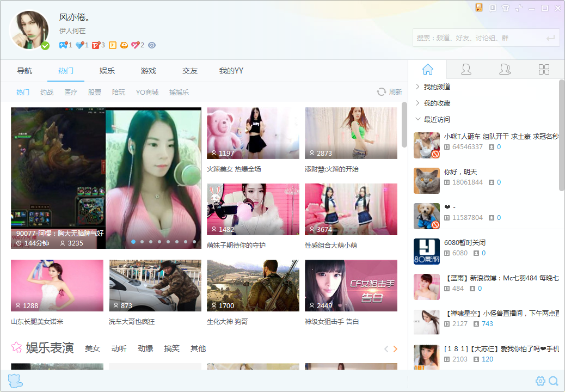This screenshot has width=565, height=392.
Task: Toggle the eye visibility icon under profile
Action: (x=152, y=45)
